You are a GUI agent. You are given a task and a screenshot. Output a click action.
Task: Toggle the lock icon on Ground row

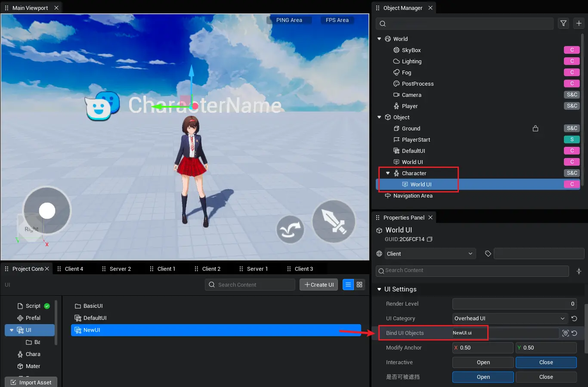pyautogui.click(x=535, y=128)
